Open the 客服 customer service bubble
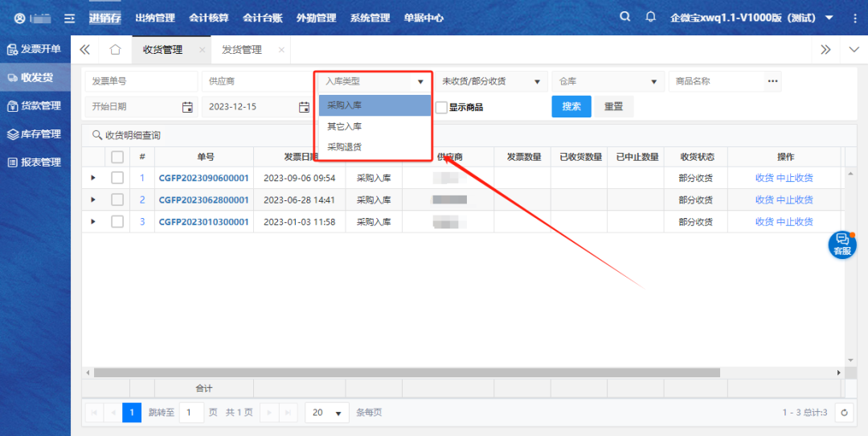 coord(841,245)
